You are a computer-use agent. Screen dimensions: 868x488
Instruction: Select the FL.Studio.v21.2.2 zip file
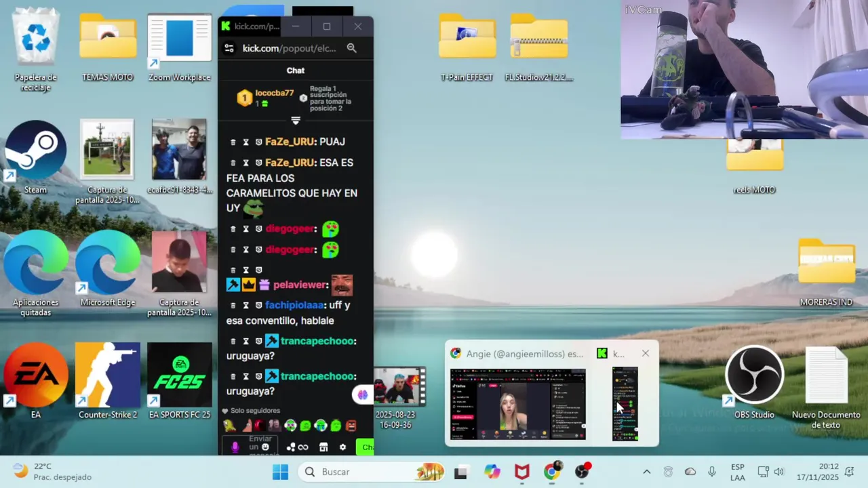(x=539, y=47)
